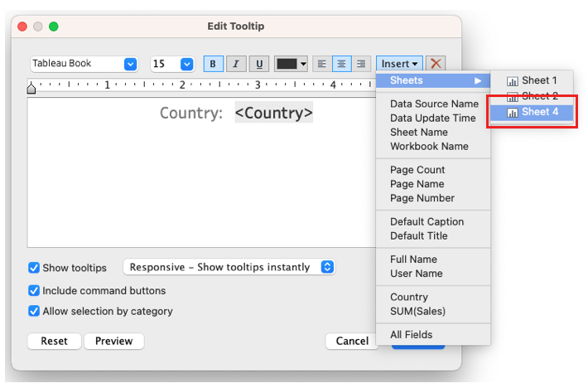This screenshot has width=588, height=388.
Task: Toggle Bold formatting button
Action: 213,64
